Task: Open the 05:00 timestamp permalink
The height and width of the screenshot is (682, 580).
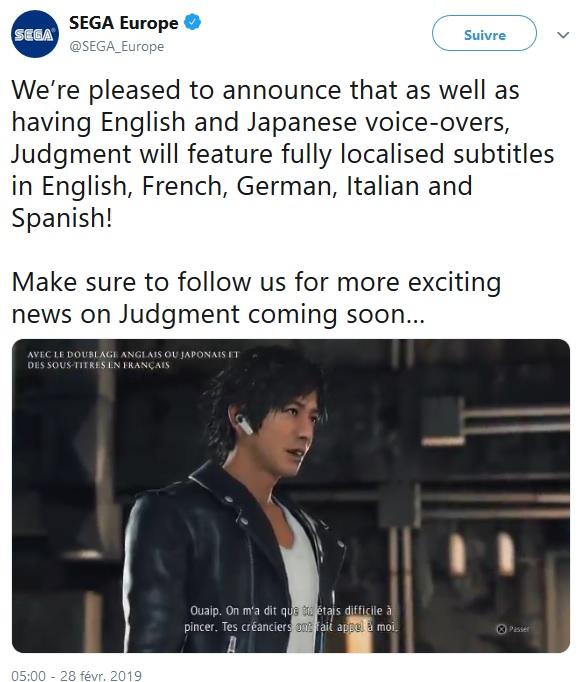Action: coord(28,675)
